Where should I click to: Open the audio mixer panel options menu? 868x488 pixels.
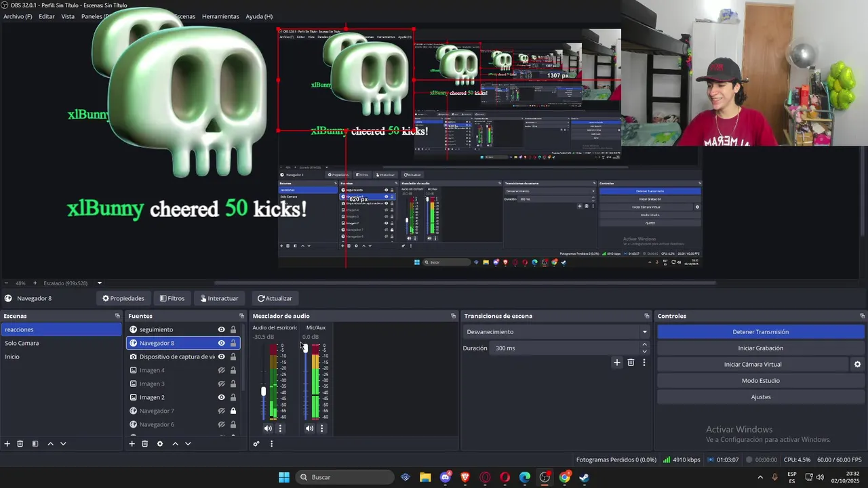point(271,444)
